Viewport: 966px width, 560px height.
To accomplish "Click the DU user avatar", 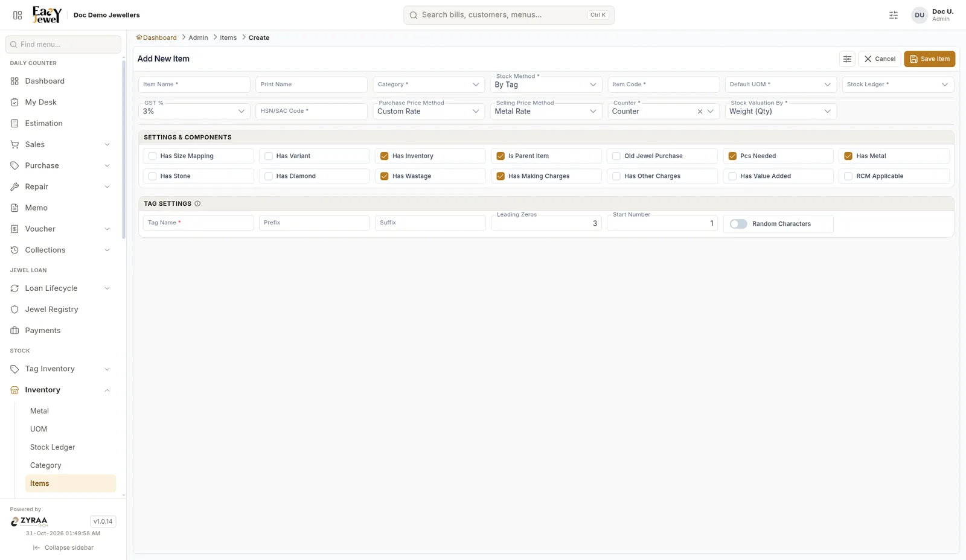I will click(920, 15).
